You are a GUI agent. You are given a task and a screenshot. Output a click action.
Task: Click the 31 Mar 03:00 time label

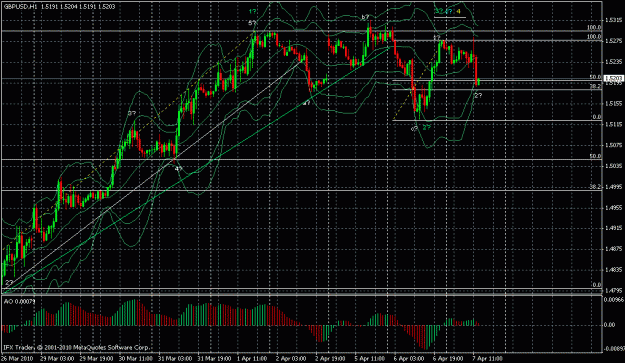tap(175, 358)
